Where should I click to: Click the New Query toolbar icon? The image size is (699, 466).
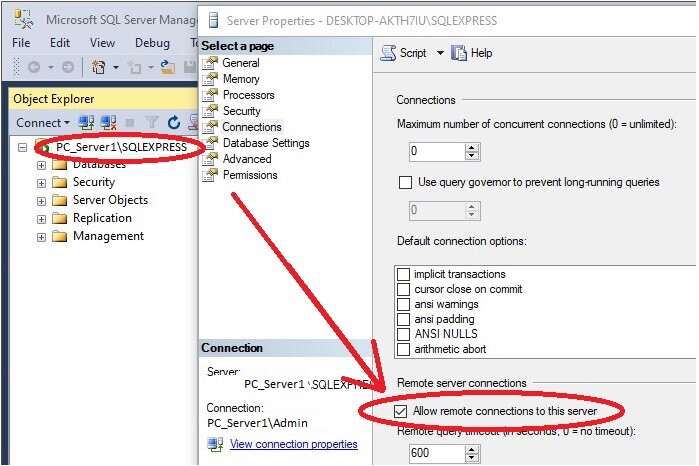(99, 67)
